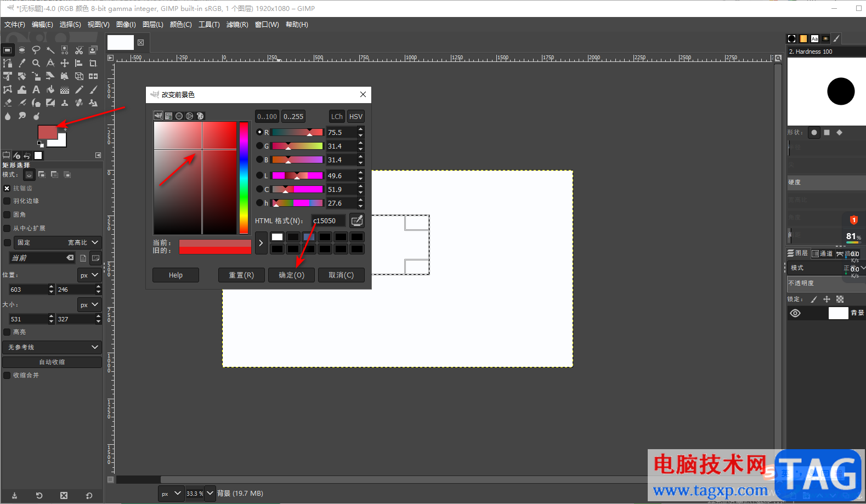Select the Alignment tool
866x504 pixels.
[79, 63]
